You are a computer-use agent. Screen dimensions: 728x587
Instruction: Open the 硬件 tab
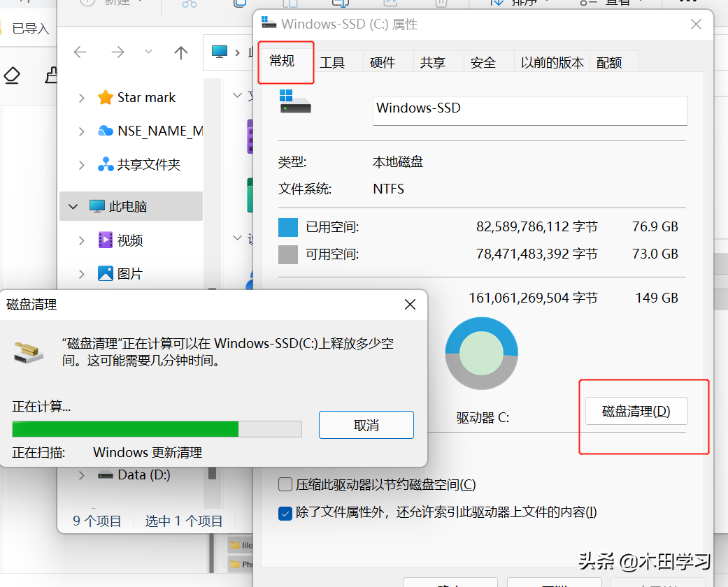click(383, 62)
